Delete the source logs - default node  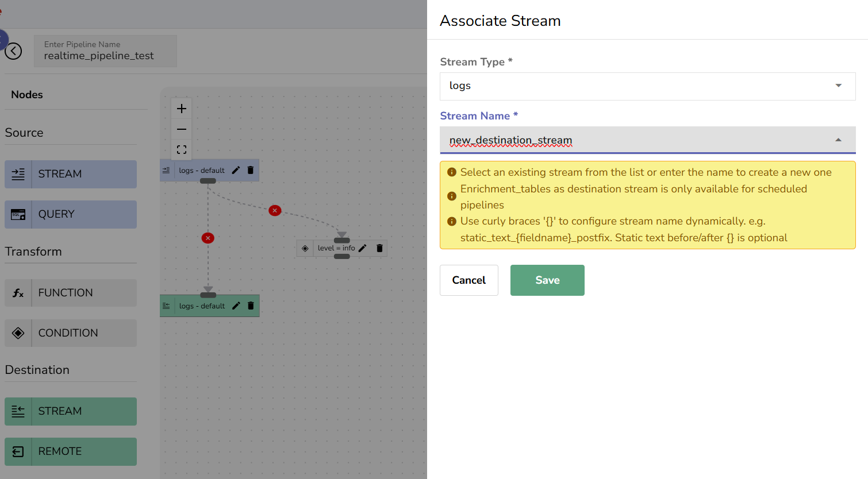pos(251,171)
